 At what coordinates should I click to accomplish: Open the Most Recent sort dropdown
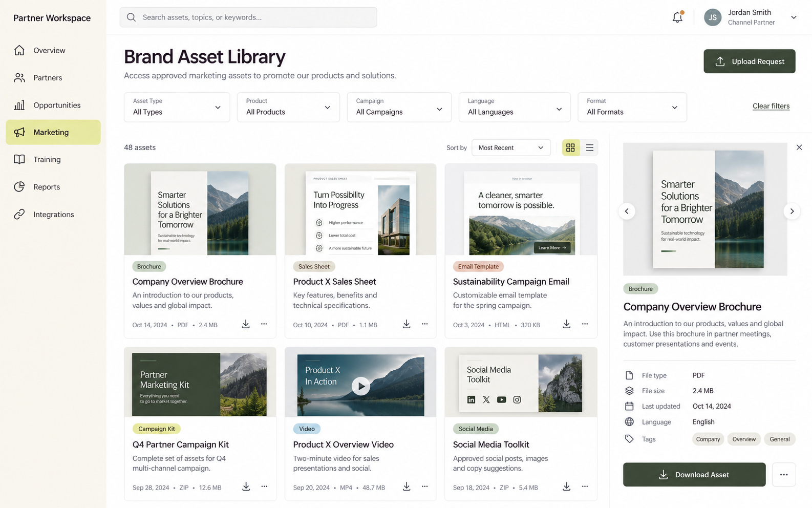[x=511, y=147]
